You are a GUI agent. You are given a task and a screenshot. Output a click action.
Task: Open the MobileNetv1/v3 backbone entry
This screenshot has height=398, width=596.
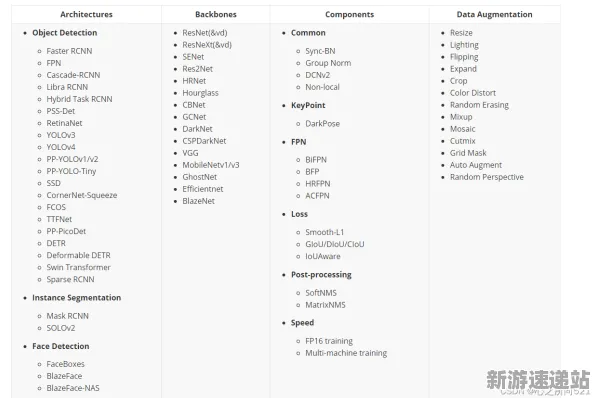(211, 165)
